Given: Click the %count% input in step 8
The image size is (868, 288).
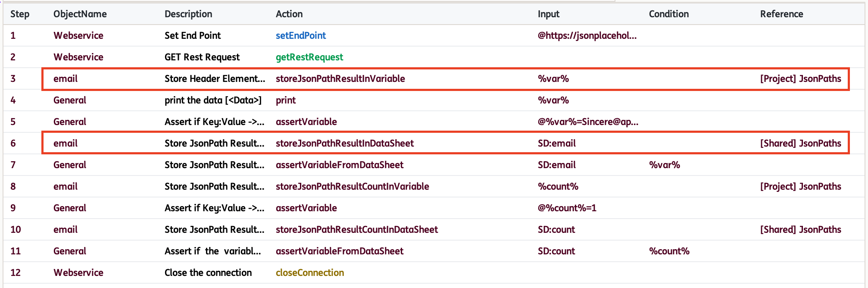Looking at the screenshot, I should point(558,186).
